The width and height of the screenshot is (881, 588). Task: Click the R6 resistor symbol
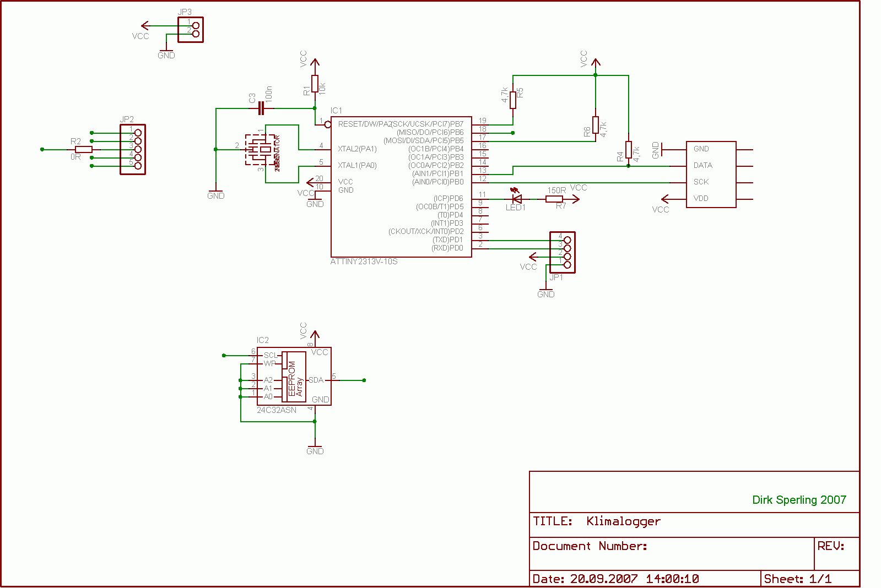(x=596, y=125)
